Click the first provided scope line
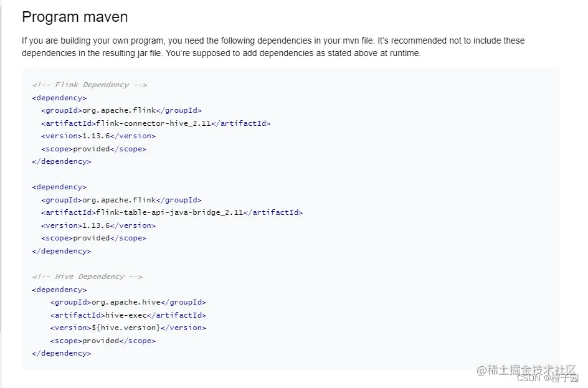Viewport: 588px width, 388px height. click(x=94, y=149)
